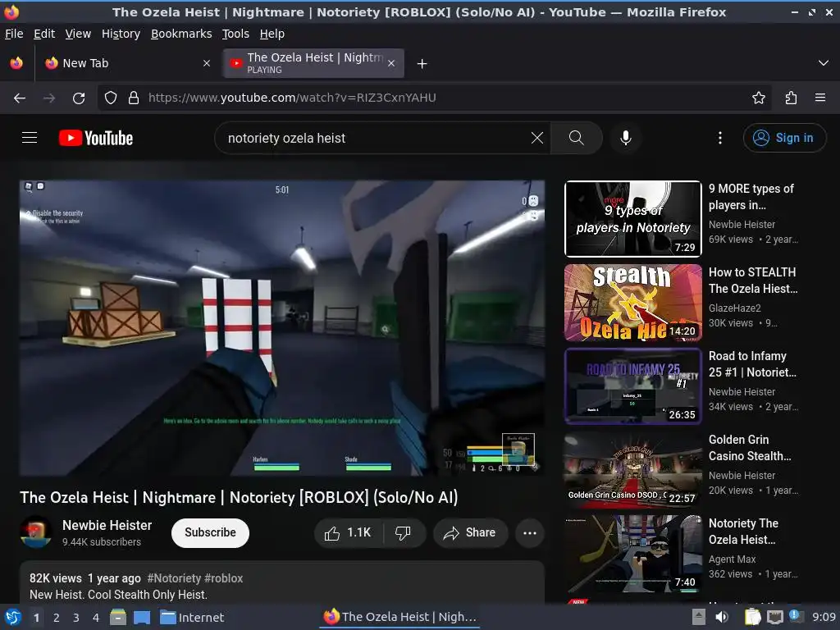Dislike the video with thumbs down
This screenshot has width=840, height=630.
(404, 533)
